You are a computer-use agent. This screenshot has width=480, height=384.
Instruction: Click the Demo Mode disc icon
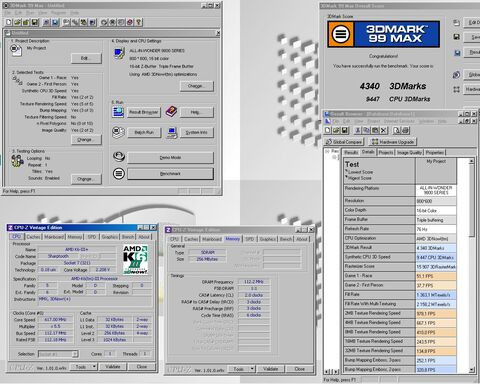pos(119,157)
